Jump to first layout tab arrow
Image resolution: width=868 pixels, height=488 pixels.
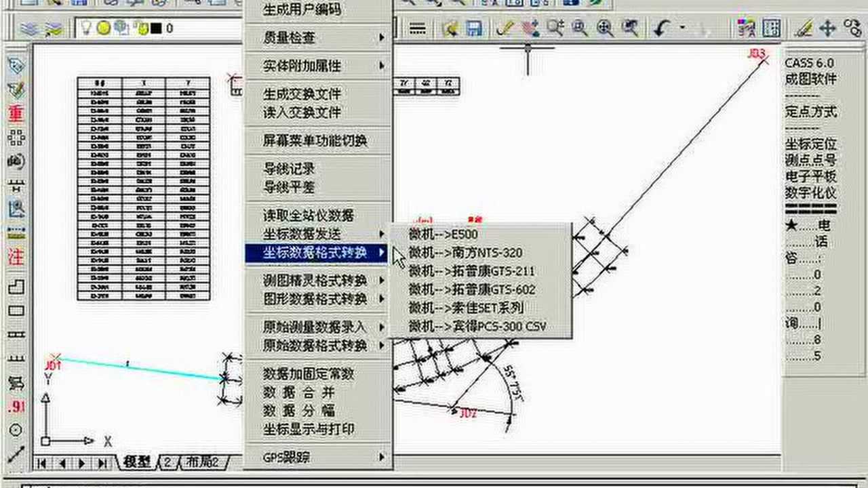click(43, 463)
